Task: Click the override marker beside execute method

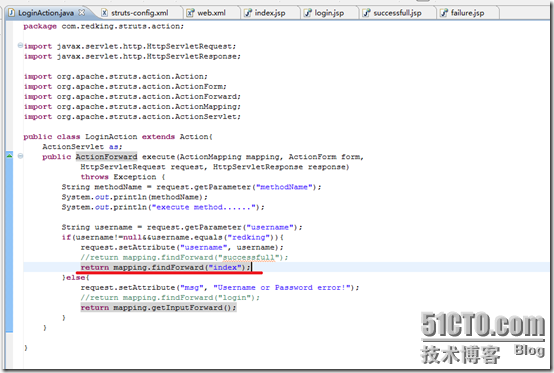Action: pos(10,155)
